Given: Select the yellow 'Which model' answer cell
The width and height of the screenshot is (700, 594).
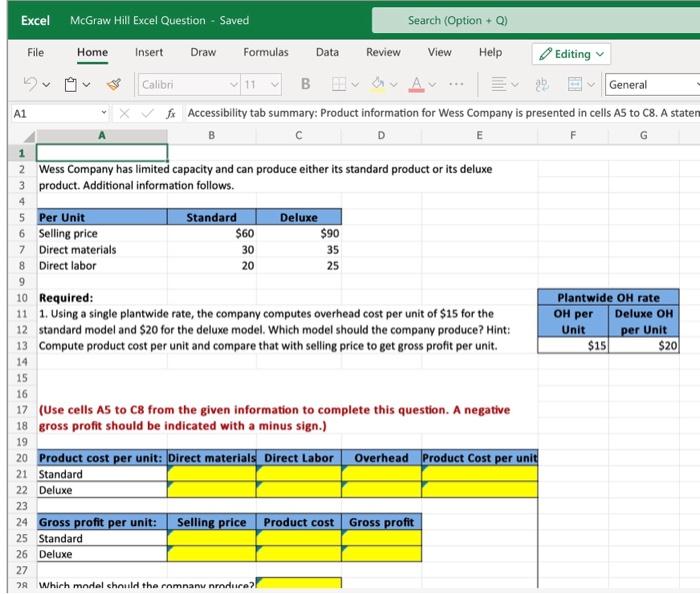Looking at the screenshot, I should pyautogui.click(x=299, y=583).
